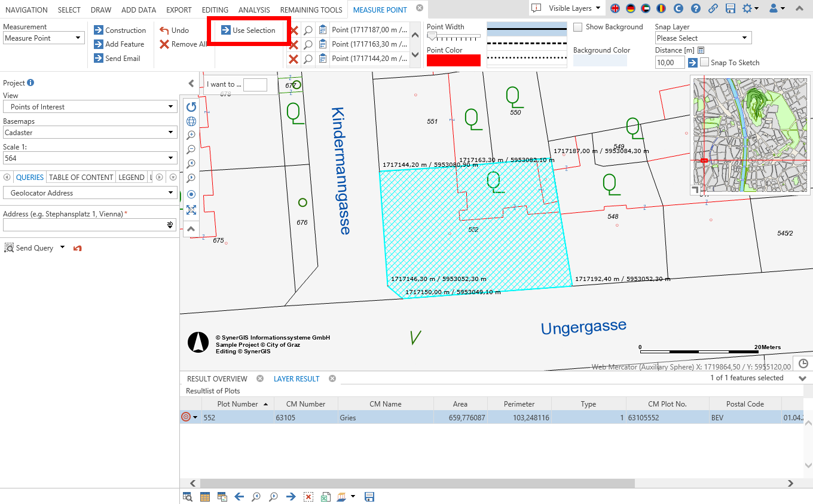Open the EDITING menu
Image resolution: width=813 pixels, height=504 pixels.
(215, 10)
